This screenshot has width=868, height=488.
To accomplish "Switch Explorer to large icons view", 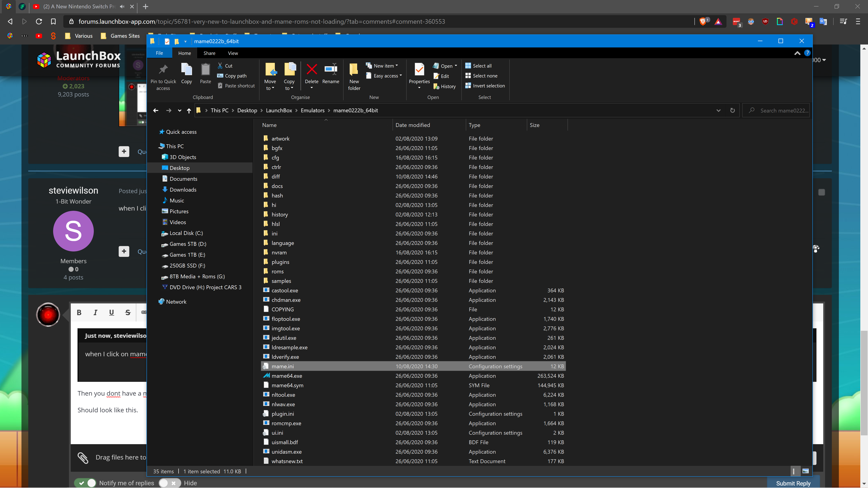I will point(805,471).
